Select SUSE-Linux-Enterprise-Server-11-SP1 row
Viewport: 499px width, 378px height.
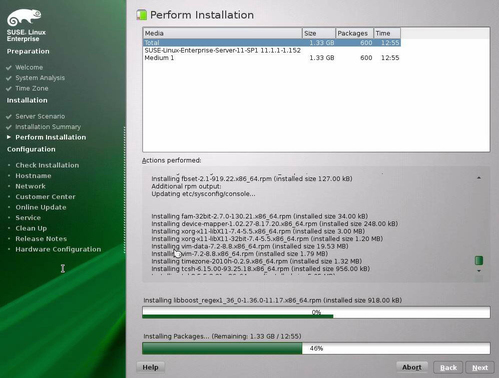tap(272, 50)
